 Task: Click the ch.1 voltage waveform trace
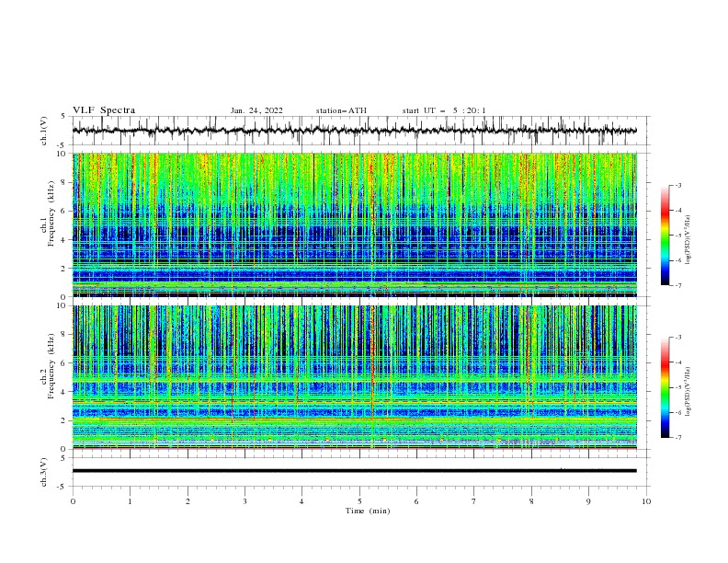coord(355,131)
